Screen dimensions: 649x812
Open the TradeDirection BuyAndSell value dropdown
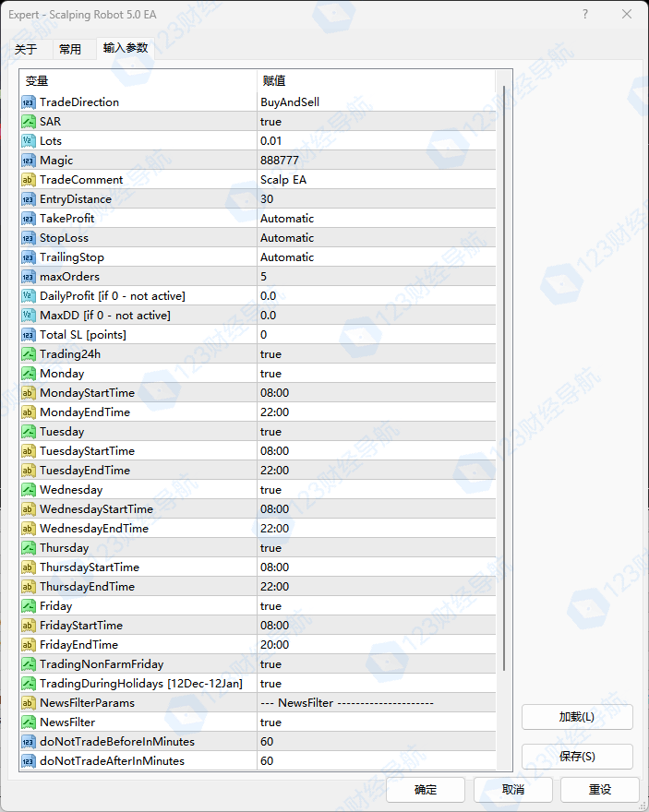[x=377, y=102]
